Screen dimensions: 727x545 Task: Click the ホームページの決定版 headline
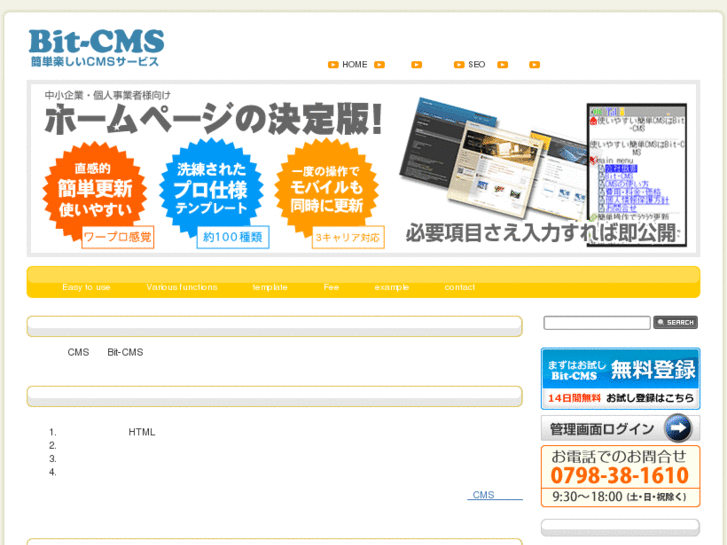tap(213, 119)
